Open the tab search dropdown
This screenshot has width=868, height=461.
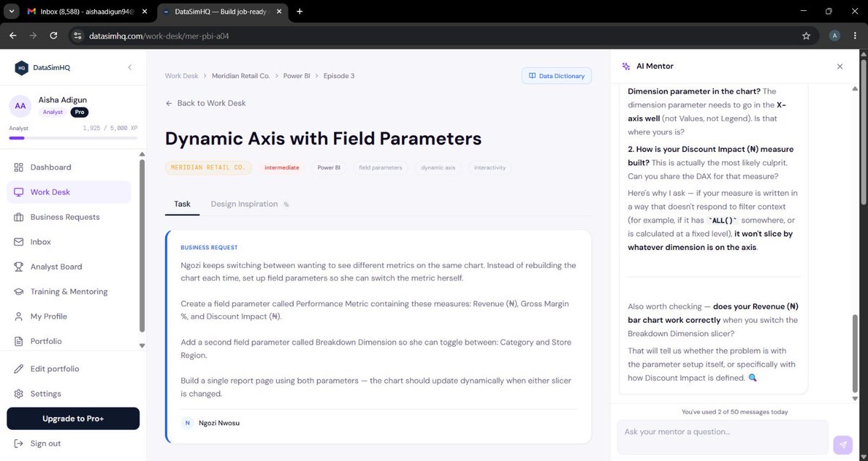[x=10, y=12]
